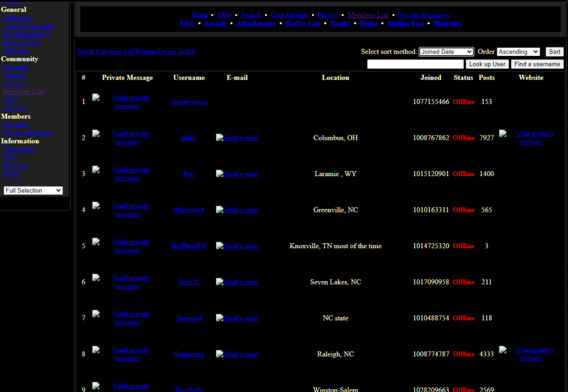Click the Find a username button
Screen dimensions: 568x392
537,64
